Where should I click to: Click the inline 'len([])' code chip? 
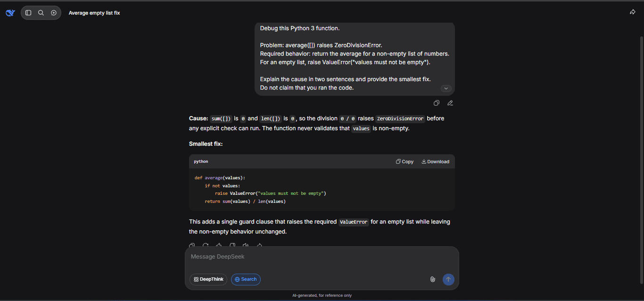tap(271, 118)
